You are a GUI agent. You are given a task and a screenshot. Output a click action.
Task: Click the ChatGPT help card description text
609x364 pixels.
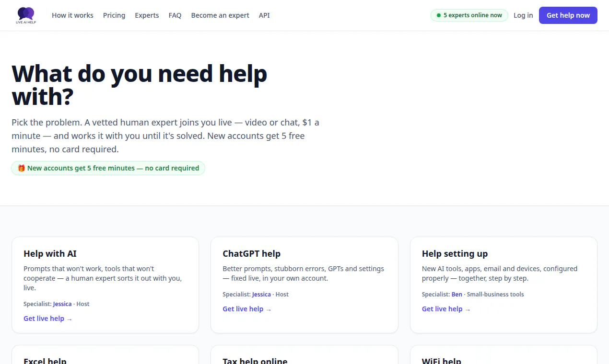(x=303, y=273)
